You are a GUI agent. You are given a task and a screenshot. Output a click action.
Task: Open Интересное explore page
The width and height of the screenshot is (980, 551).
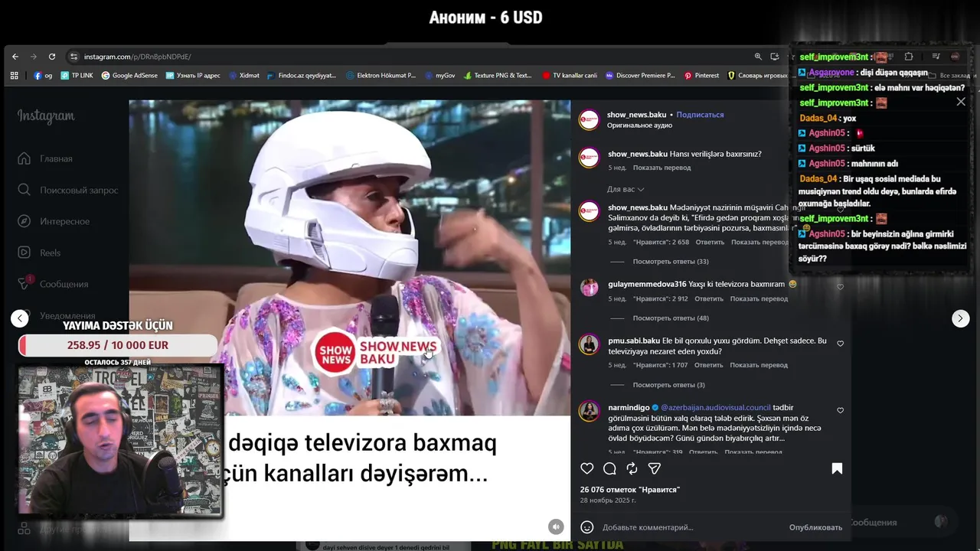click(x=54, y=221)
